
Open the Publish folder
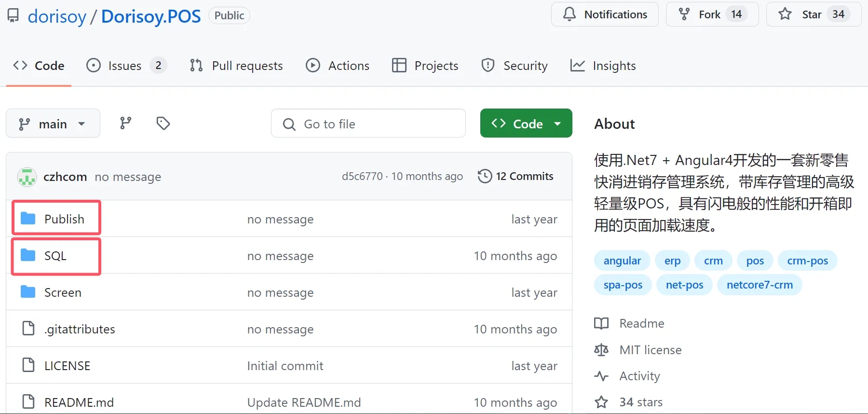click(x=64, y=219)
